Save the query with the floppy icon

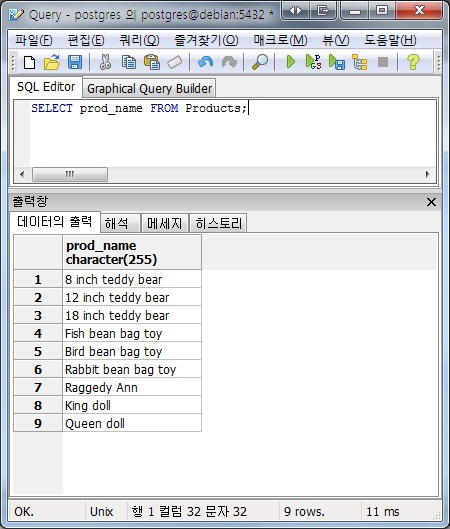pyautogui.click(x=75, y=62)
